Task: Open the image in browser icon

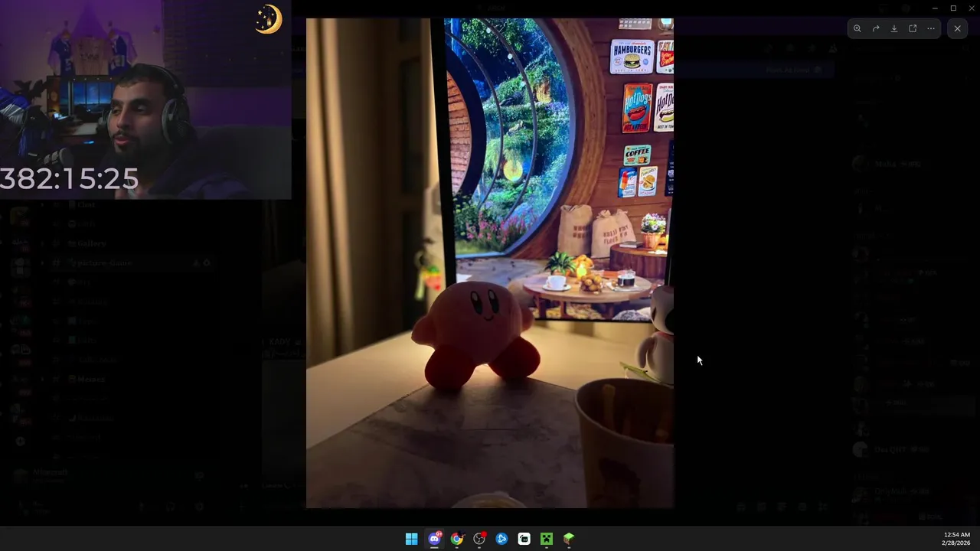Action: (x=913, y=29)
